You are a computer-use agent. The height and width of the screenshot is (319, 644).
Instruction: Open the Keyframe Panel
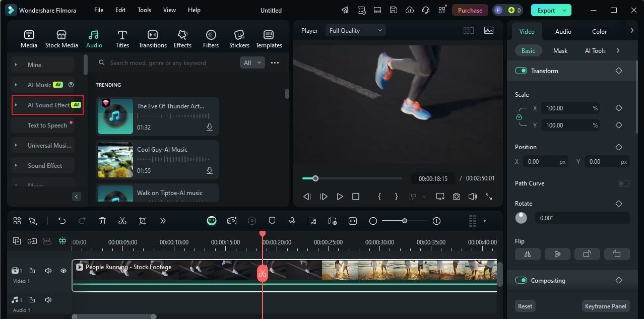pyautogui.click(x=605, y=306)
